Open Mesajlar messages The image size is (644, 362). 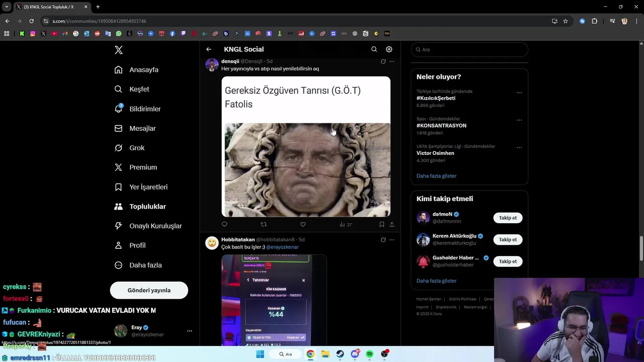click(135, 128)
